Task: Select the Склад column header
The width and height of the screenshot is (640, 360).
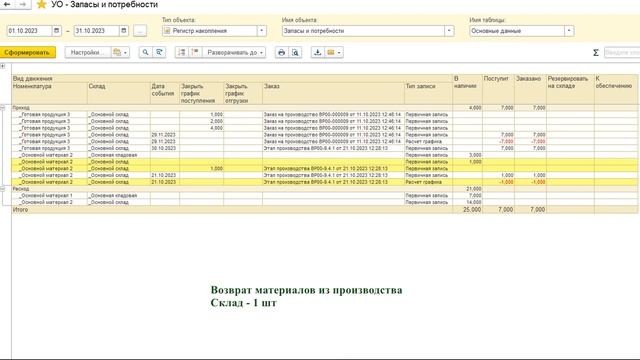Action: [118, 93]
